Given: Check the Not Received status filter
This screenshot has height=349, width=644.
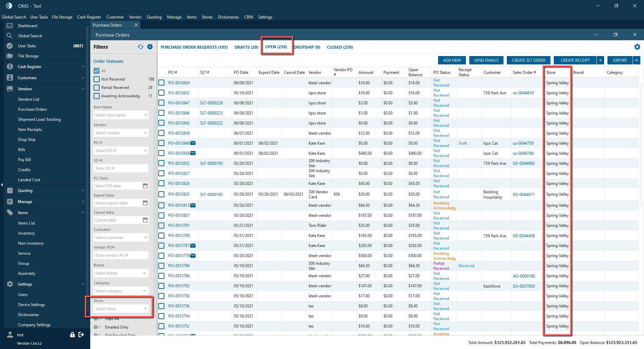Looking at the screenshot, I should point(97,79).
